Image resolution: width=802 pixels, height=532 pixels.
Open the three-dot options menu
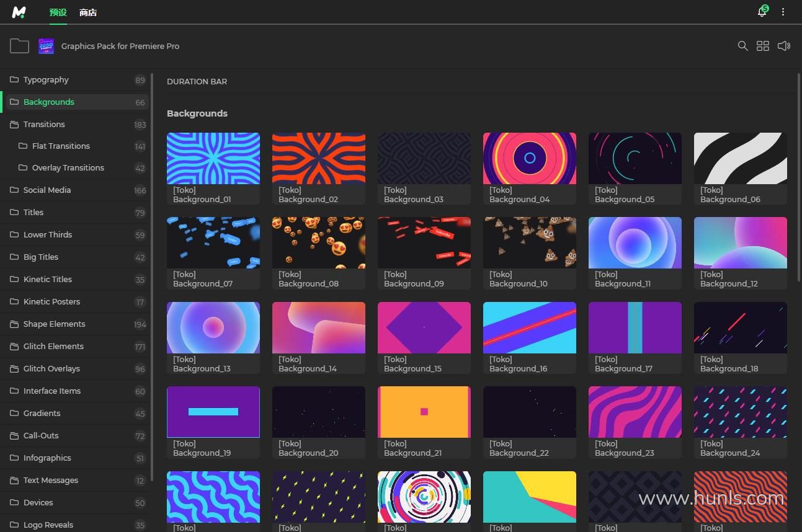click(783, 12)
